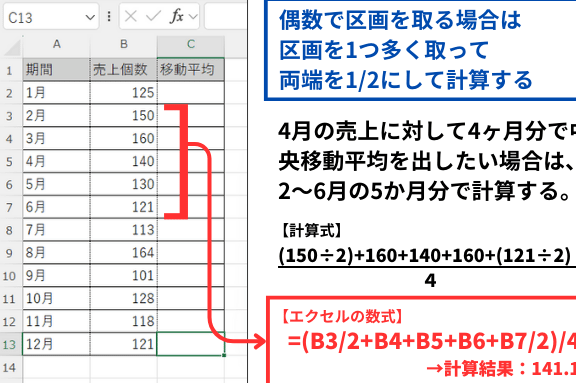Click inside the formula bar input
The height and width of the screenshot is (383, 576).
[226, 17]
